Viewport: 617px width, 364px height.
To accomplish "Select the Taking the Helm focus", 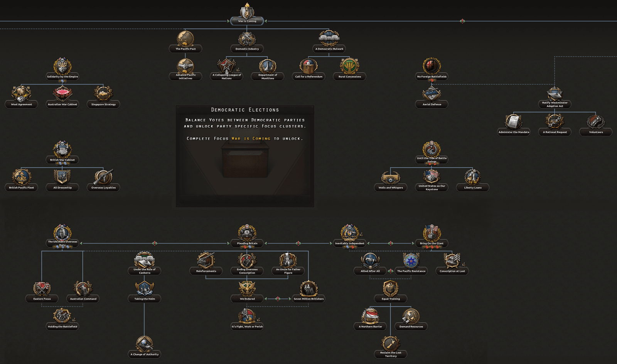I will (x=145, y=292).
